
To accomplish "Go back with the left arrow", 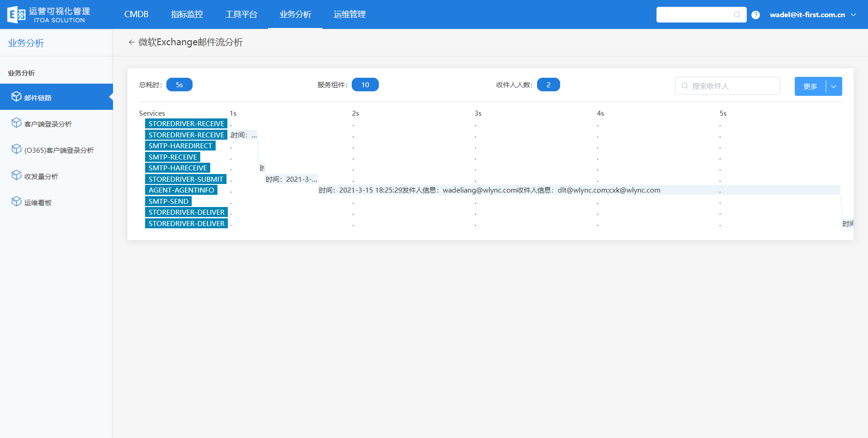I will (x=132, y=42).
